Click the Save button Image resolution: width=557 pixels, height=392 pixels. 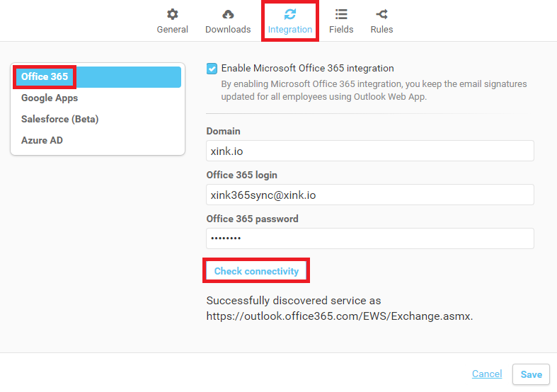tap(531, 374)
